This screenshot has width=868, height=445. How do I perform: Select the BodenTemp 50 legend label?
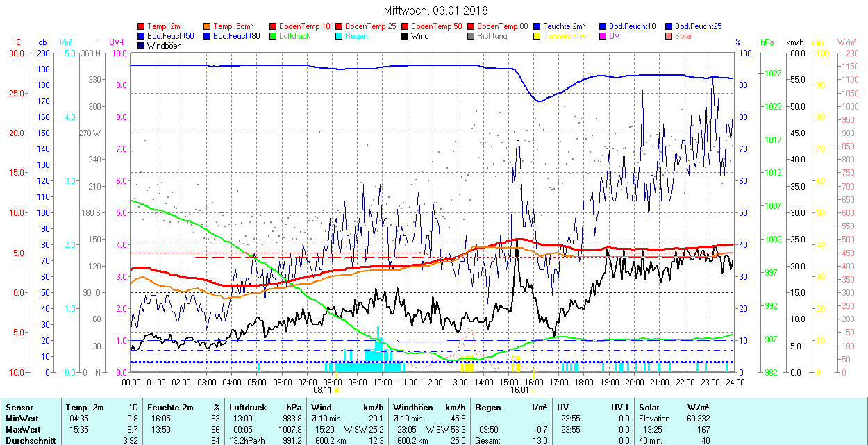tap(438, 26)
